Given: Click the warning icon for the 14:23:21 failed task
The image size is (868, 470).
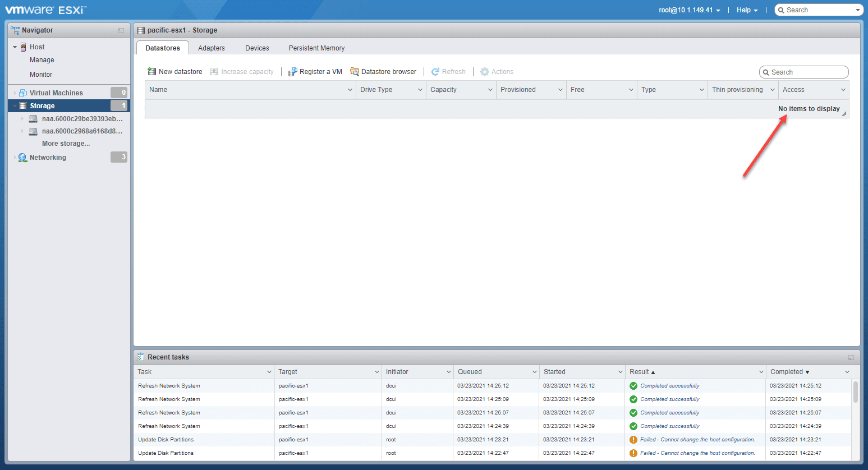Looking at the screenshot, I should (x=633, y=440).
